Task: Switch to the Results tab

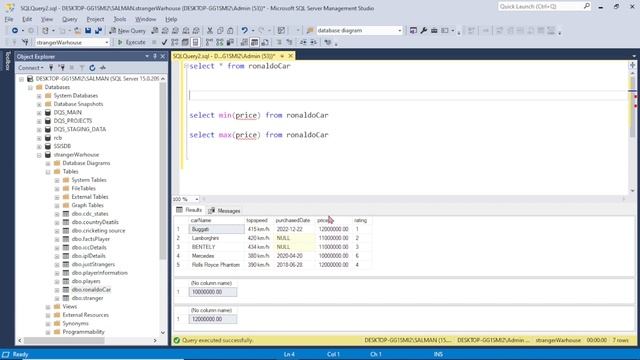Action: [x=189, y=210]
